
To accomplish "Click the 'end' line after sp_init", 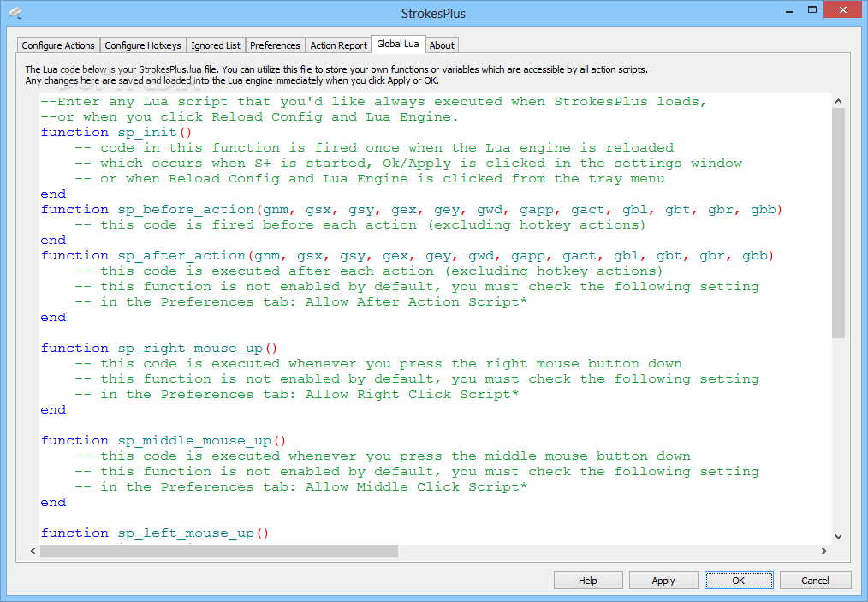I will click(53, 194).
